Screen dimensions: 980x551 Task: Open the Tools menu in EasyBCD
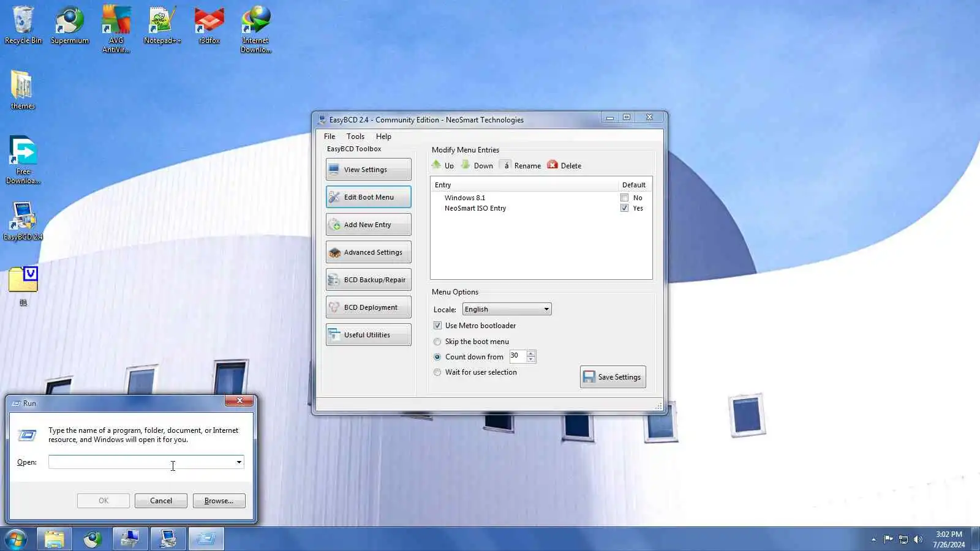(355, 137)
